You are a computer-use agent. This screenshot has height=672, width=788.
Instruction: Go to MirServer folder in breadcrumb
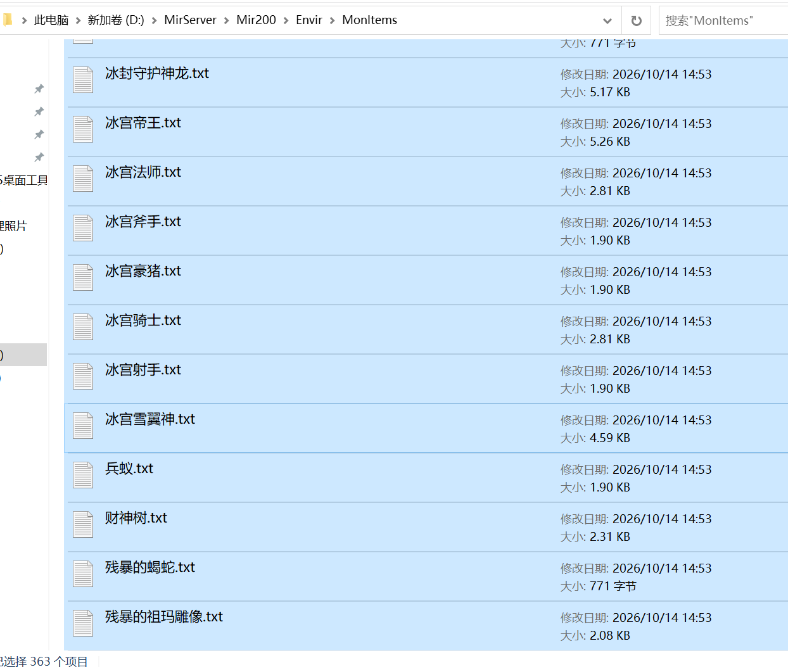190,20
